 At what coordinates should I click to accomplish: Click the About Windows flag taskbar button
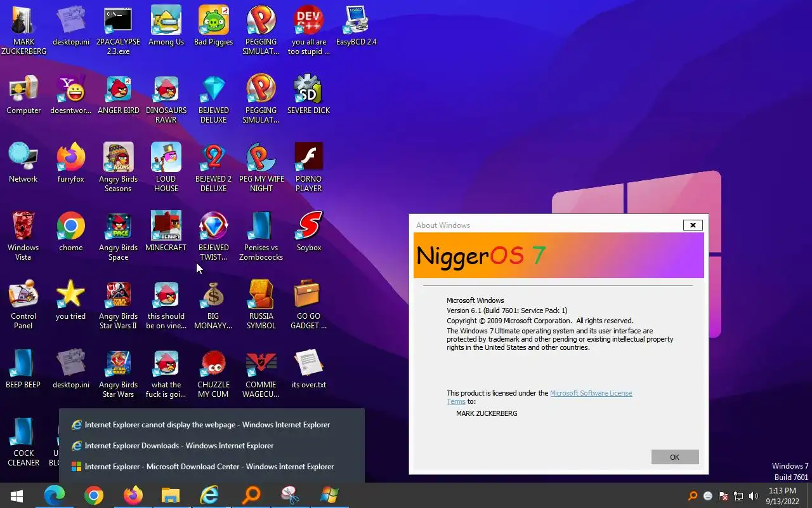[329, 495]
